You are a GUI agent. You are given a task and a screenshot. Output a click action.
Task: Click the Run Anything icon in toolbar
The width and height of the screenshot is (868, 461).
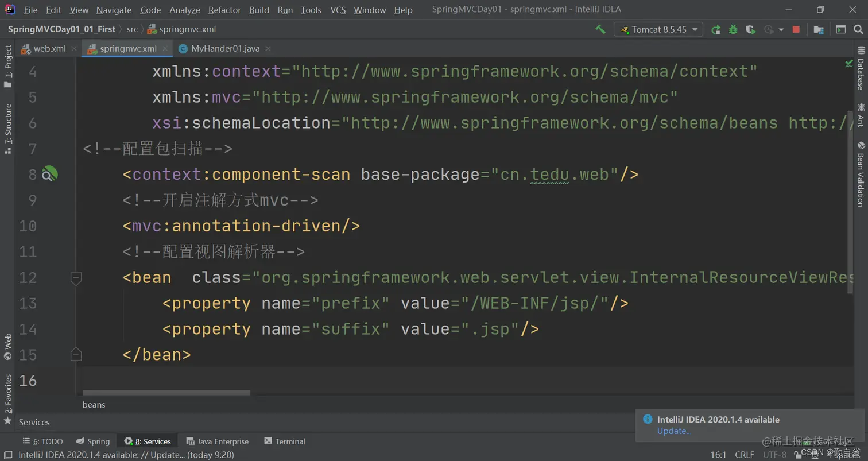coord(841,29)
